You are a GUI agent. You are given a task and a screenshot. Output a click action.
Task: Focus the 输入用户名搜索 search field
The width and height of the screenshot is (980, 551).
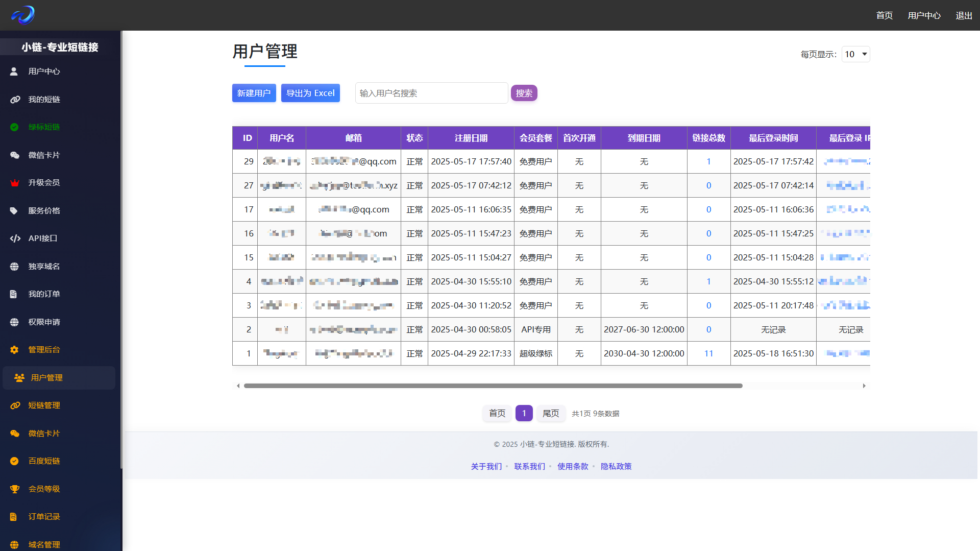(x=431, y=93)
